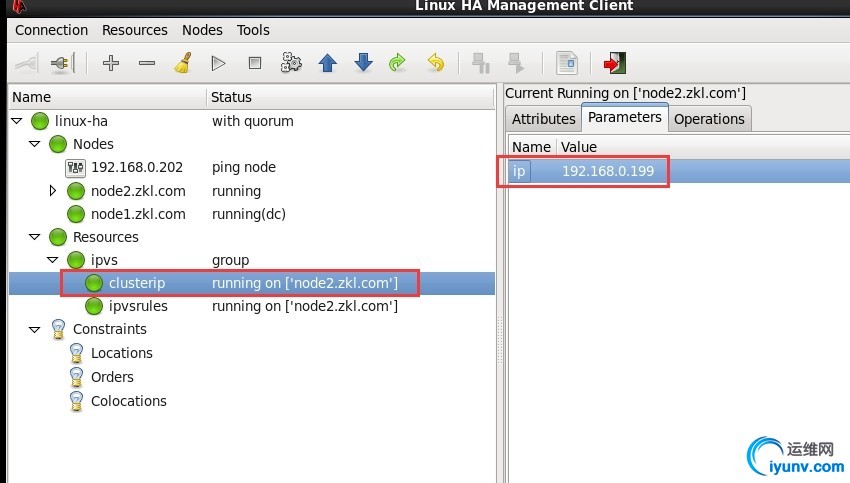Viewport: 850px width, 483px height.
Task: Switch to the Parameters tab
Action: pos(624,117)
